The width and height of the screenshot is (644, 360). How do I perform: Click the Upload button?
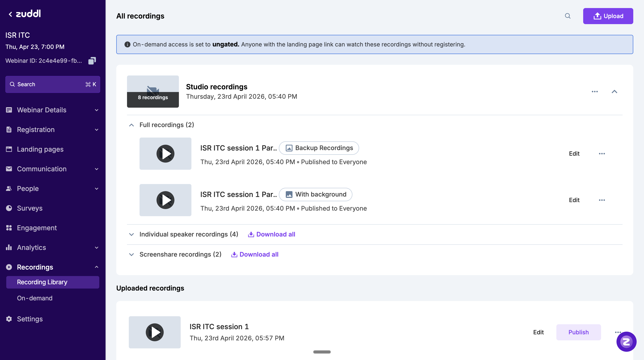[608, 16]
